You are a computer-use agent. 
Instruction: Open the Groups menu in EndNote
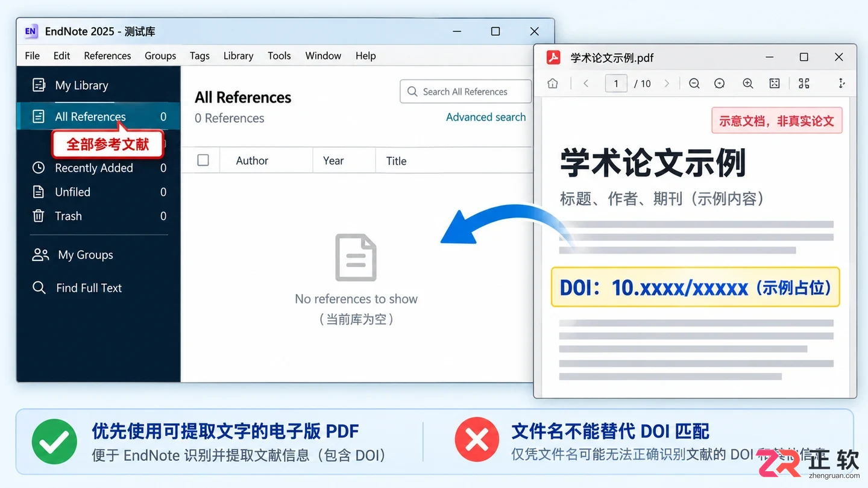160,55
